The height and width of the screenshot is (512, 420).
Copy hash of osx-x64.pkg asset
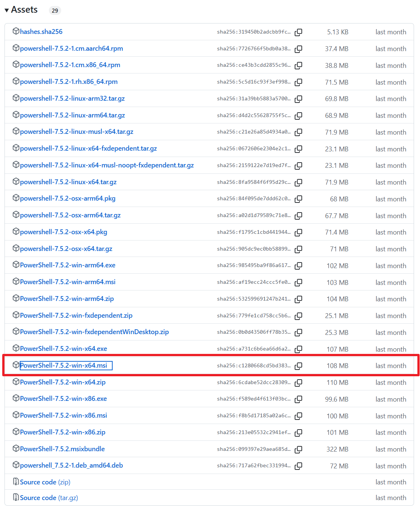pyautogui.click(x=298, y=233)
